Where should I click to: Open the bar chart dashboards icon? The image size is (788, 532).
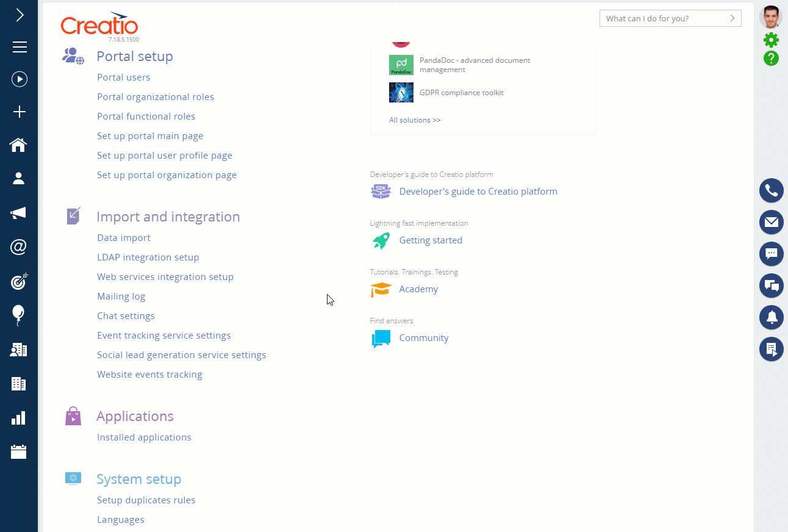point(19,418)
